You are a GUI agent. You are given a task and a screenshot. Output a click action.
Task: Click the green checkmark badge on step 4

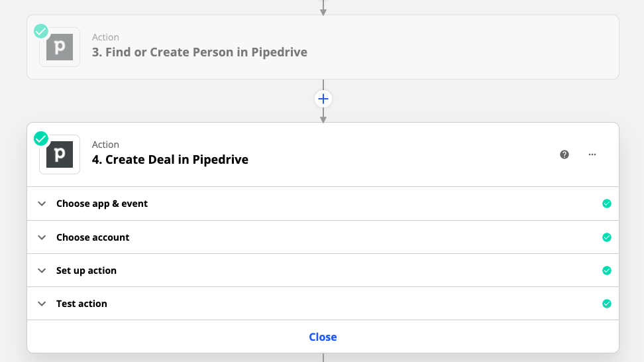pos(41,139)
